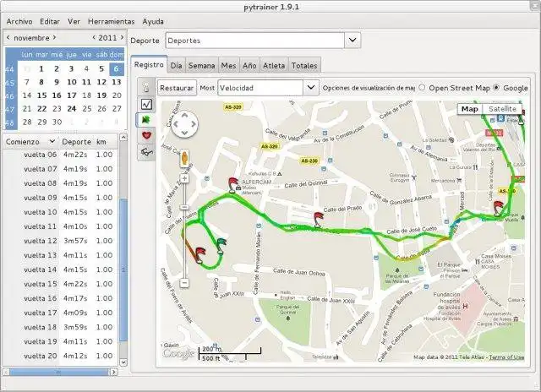Switch to the Día tab
This screenshot has height=392, width=541.
coord(177,66)
